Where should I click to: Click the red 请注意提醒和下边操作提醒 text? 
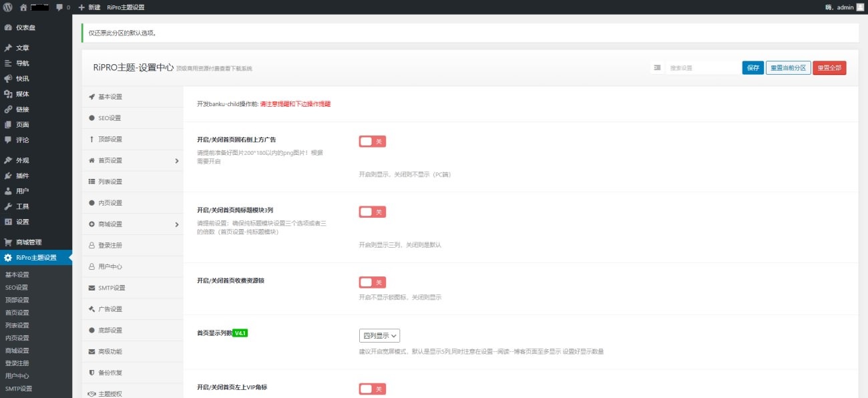tap(295, 104)
